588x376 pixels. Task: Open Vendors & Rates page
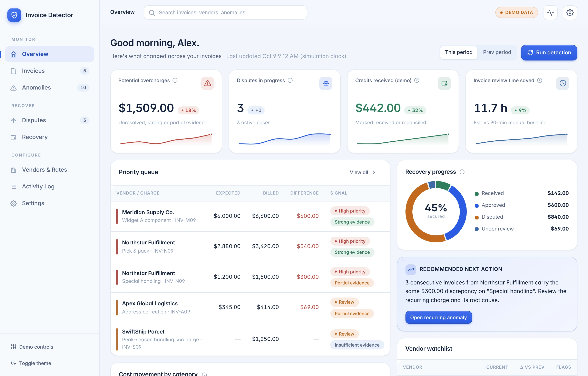click(50, 170)
